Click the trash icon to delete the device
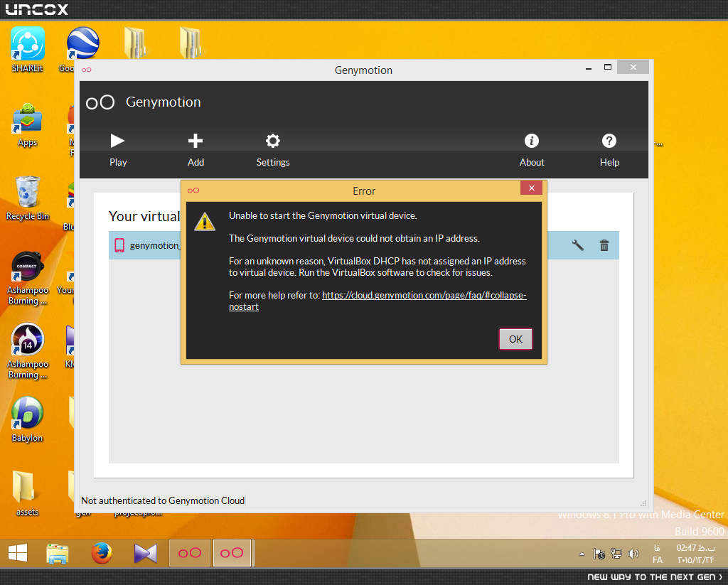Image resolution: width=728 pixels, height=585 pixels. click(x=604, y=245)
